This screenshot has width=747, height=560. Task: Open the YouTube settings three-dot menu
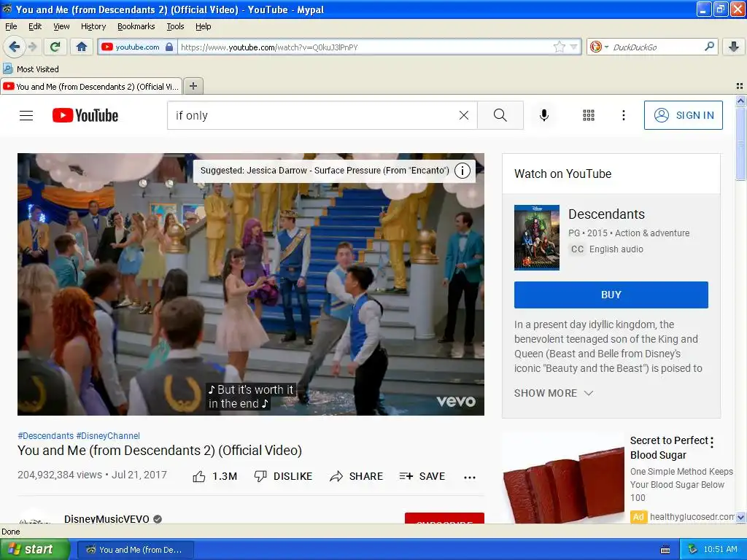pos(623,115)
